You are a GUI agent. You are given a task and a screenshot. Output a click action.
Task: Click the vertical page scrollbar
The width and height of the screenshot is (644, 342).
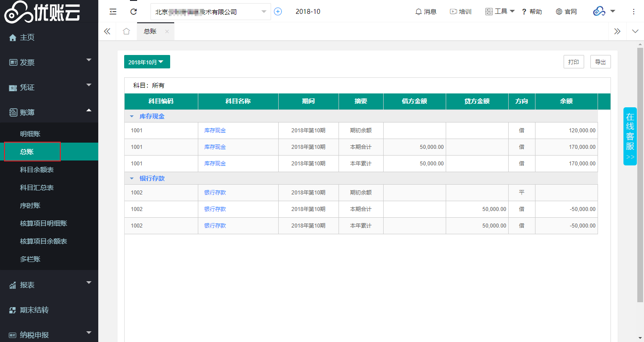[640, 174]
